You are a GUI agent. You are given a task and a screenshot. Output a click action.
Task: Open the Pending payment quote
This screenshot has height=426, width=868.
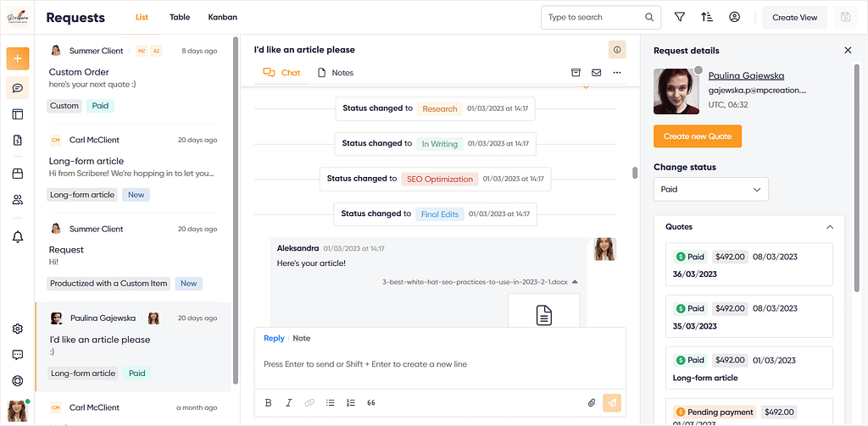coord(749,412)
